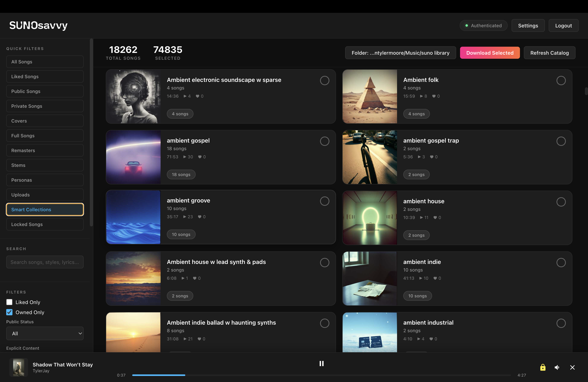Click heart icon on ambient groove card

[x=200, y=217]
